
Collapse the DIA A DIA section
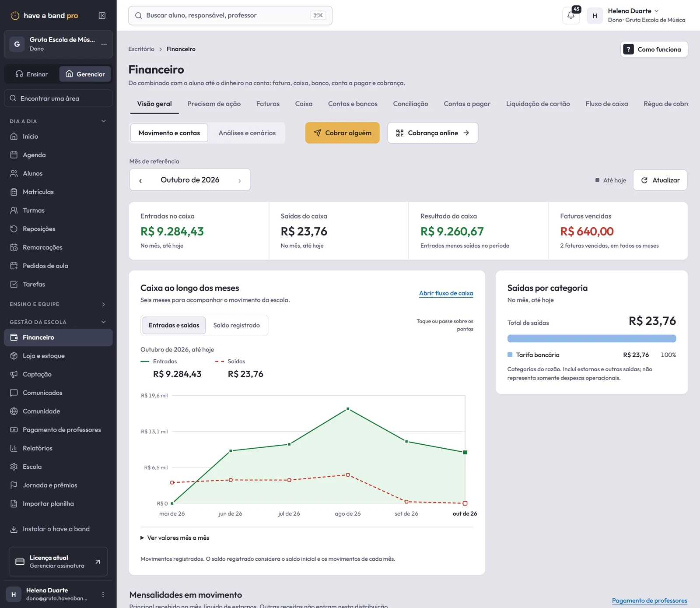tap(104, 121)
